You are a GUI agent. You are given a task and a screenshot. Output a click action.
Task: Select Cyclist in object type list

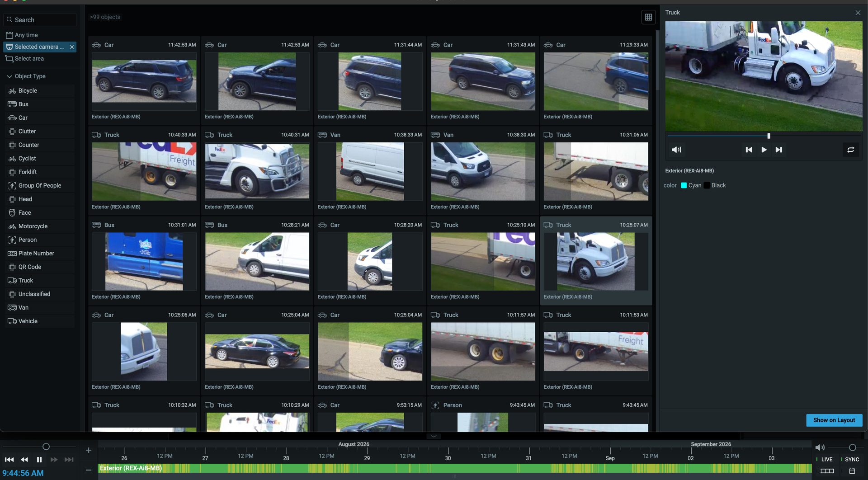(x=39, y=159)
